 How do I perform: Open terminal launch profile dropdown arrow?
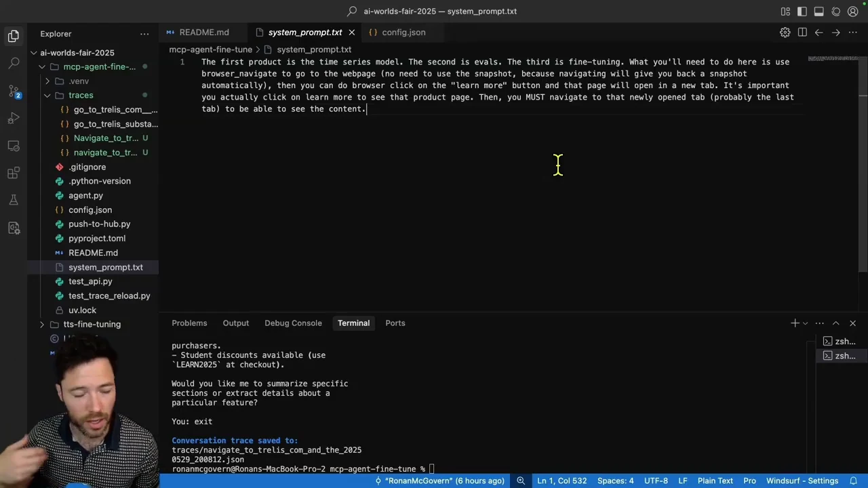(x=805, y=323)
